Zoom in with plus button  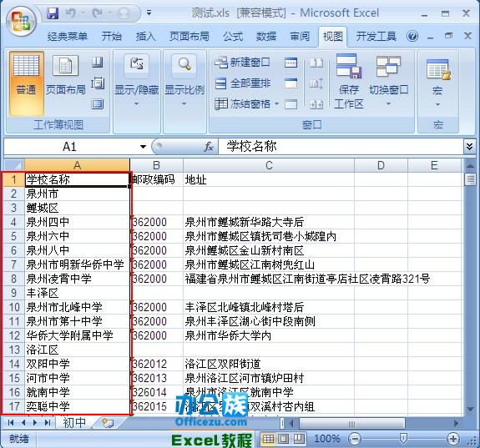click(x=453, y=440)
